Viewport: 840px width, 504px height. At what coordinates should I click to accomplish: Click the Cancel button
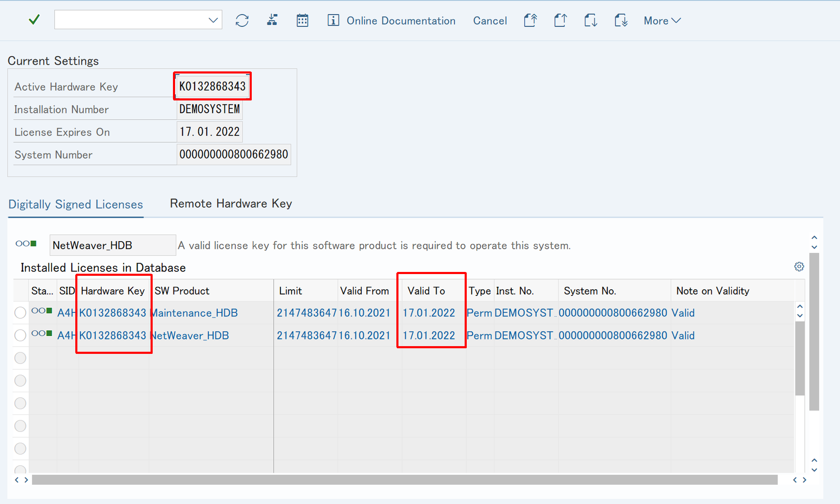coord(490,21)
